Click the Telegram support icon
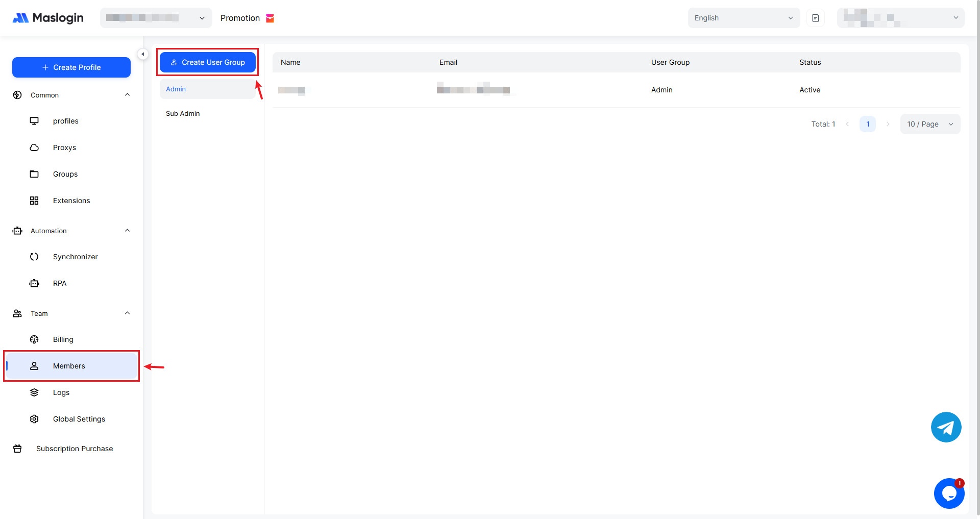Screen dimensions: 980x519 pos(946,427)
